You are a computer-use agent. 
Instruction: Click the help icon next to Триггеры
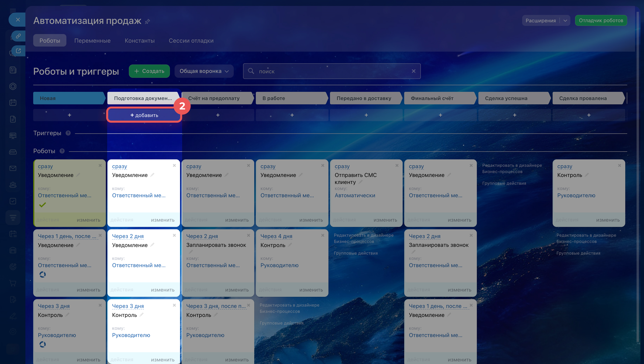coord(68,133)
